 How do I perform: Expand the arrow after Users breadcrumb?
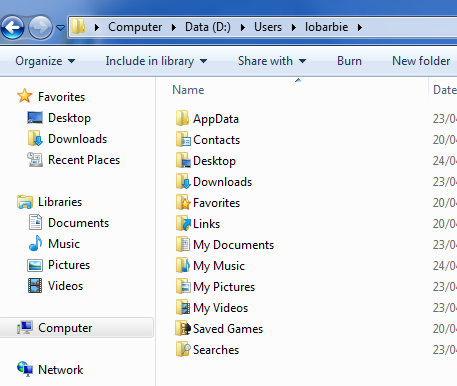click(294, 27)
